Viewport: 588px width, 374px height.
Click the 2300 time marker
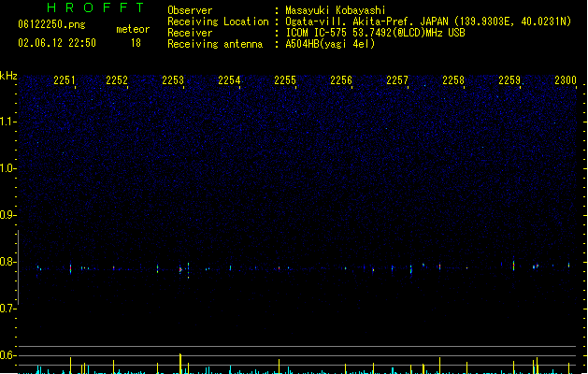[566, 80]
